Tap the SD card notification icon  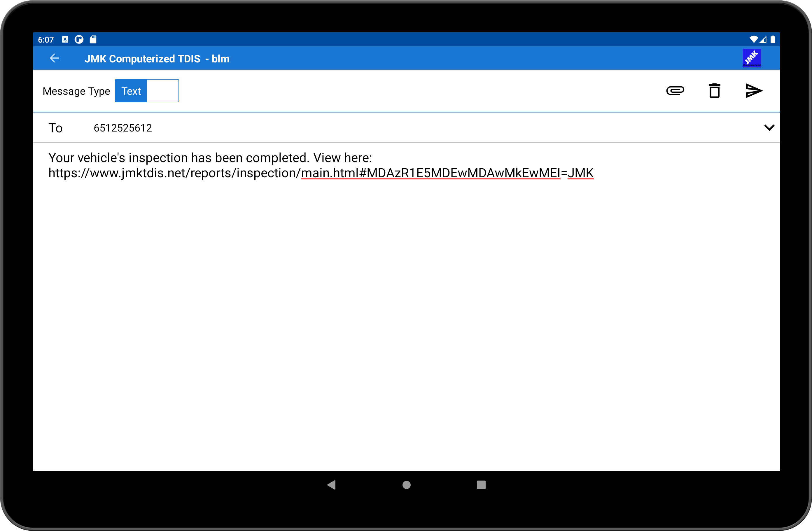click(x=93, y=40)
